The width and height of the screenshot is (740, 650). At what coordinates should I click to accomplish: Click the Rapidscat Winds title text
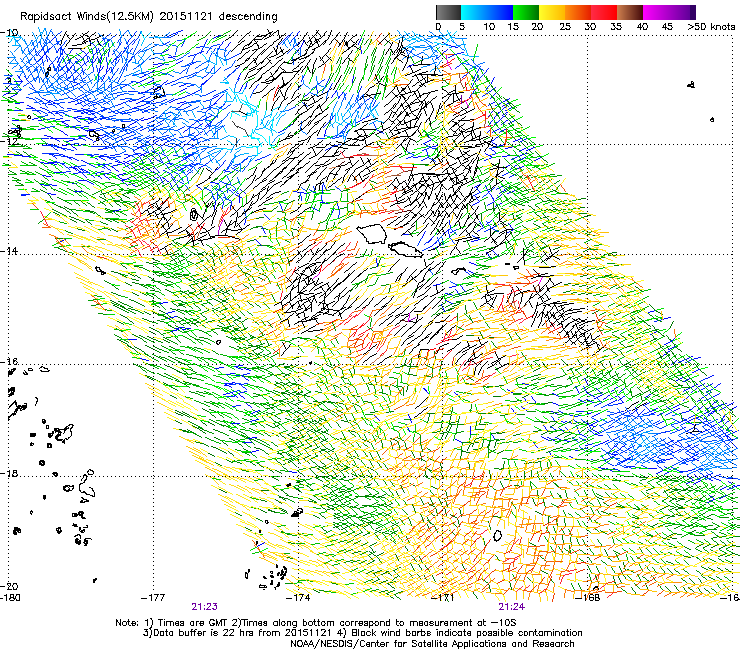149,16
